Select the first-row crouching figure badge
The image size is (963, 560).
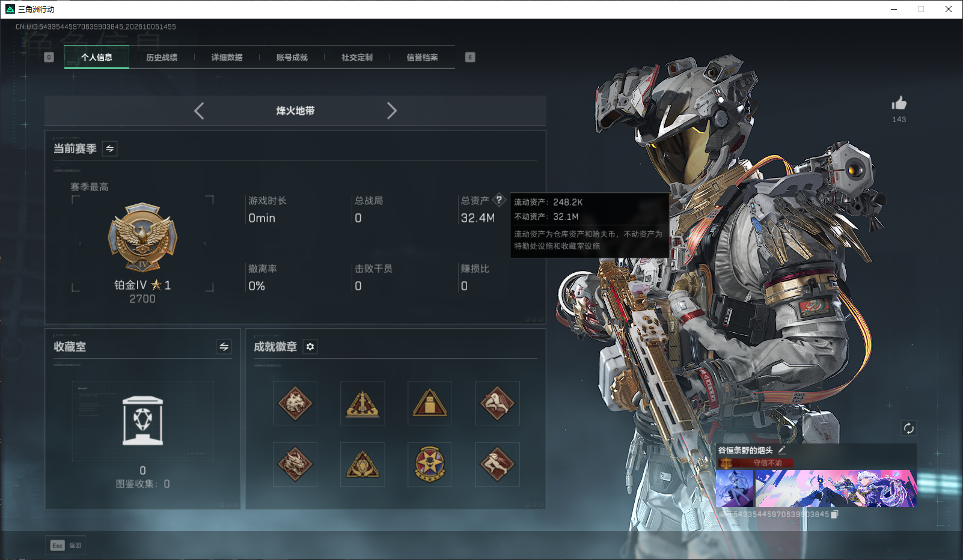pyautogui.click(x=497, y=403)
